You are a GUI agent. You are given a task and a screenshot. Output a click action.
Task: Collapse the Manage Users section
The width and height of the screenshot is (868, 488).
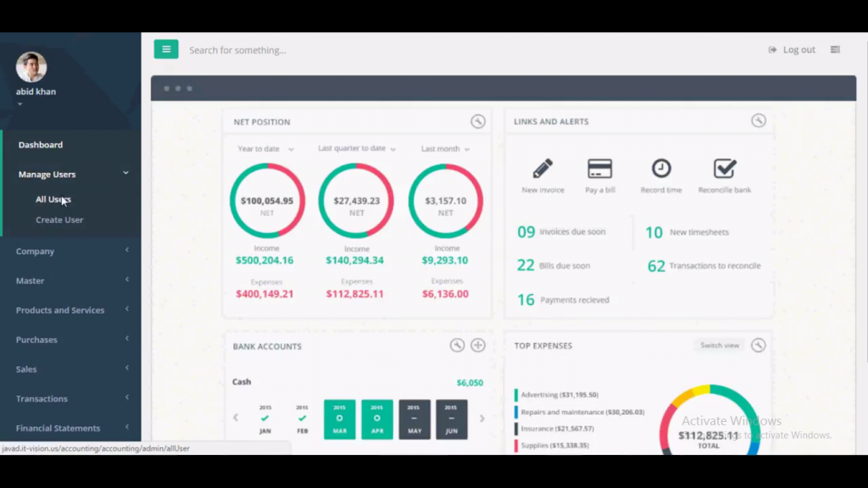47,174
